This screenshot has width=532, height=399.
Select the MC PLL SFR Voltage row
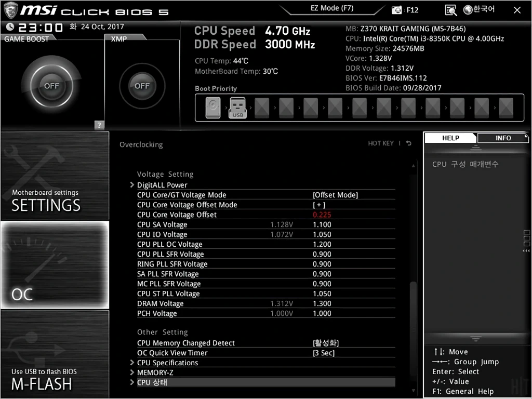[x=266, y=284]
